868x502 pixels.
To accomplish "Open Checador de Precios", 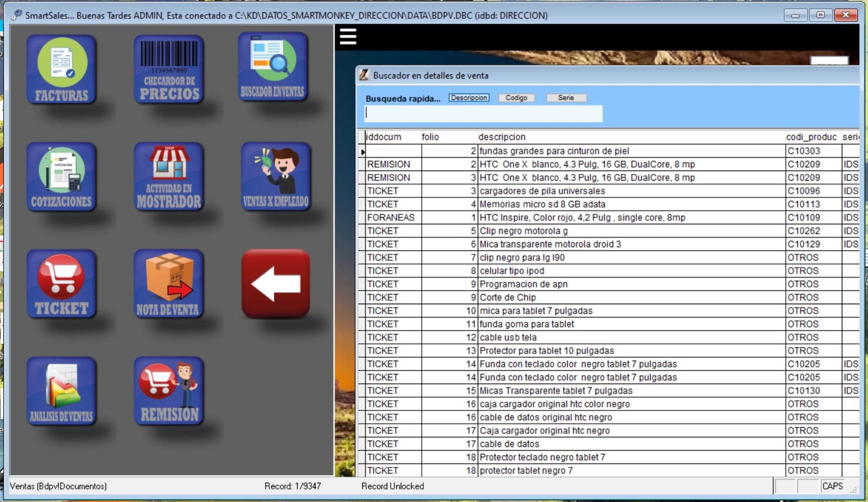I will click(169, 69).
